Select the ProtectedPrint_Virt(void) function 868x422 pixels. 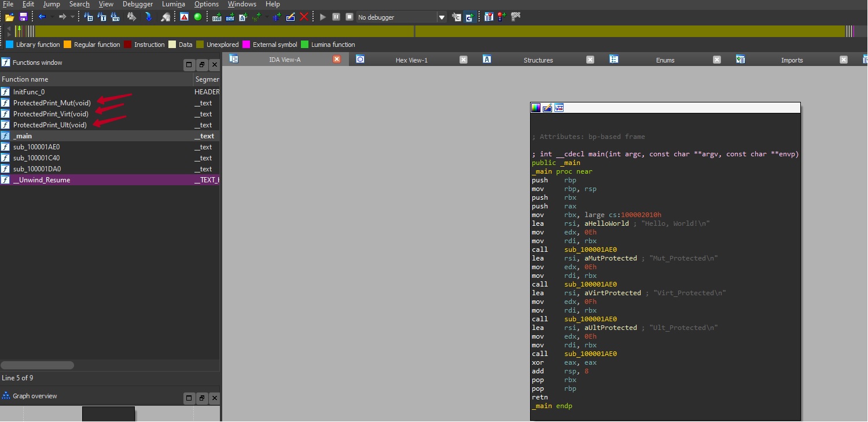pos(110,114)
